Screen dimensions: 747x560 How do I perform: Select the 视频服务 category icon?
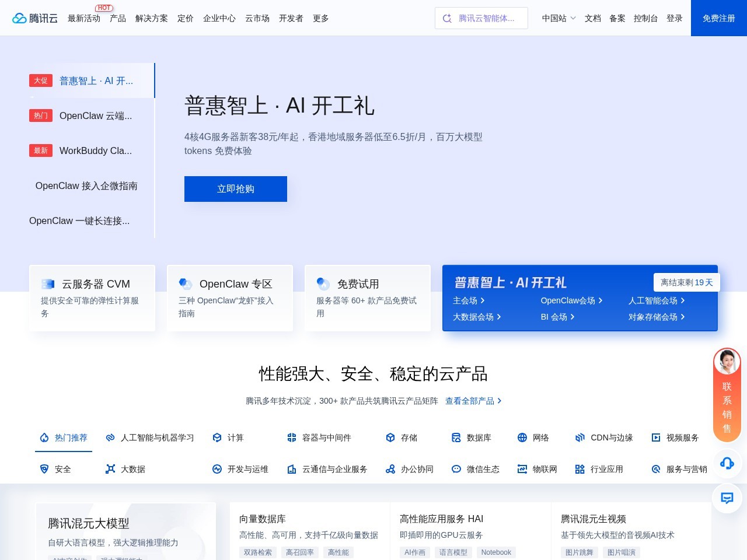[656, 437]
